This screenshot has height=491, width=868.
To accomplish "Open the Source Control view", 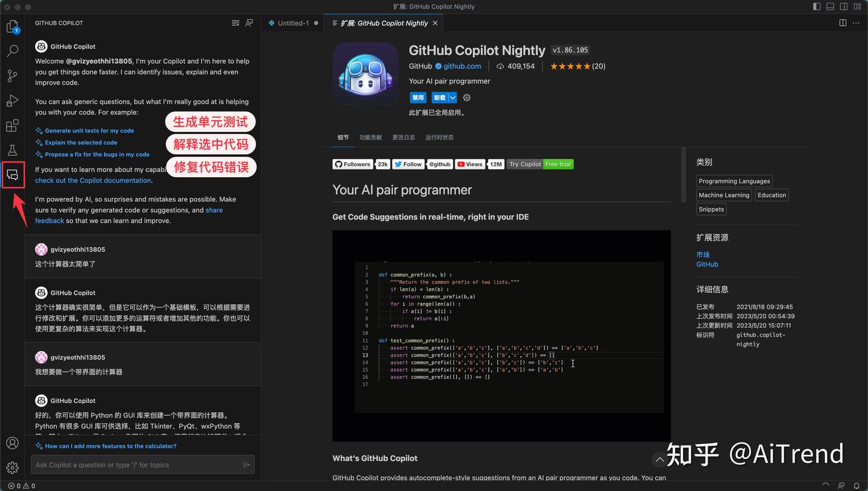I will click(13, 76).
